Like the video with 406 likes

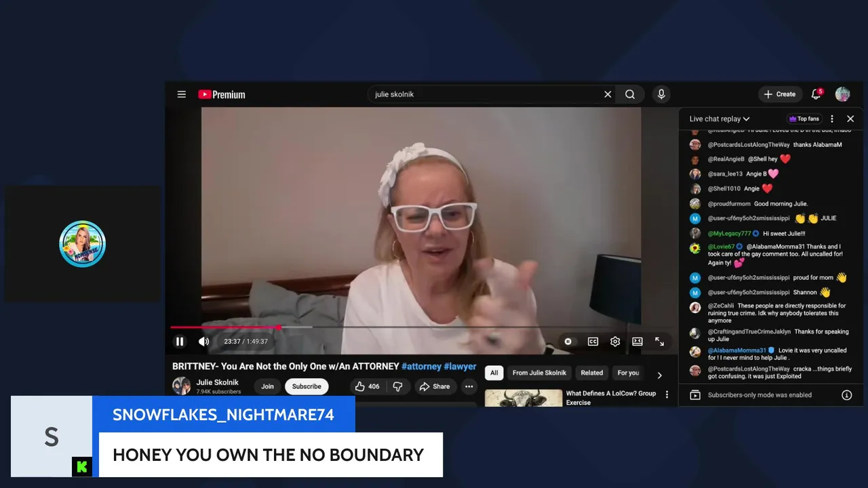(368, 386)
